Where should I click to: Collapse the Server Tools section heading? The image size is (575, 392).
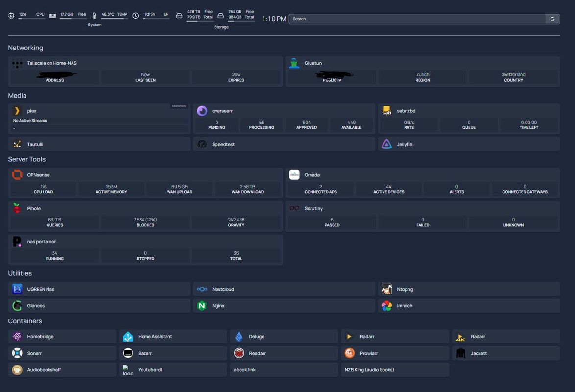click(27, 159)
